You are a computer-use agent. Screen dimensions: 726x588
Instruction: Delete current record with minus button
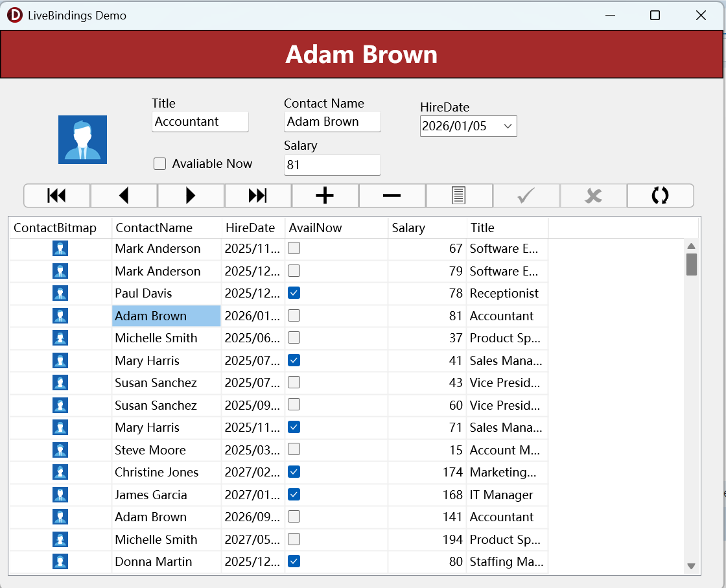[x=392, y=195]
